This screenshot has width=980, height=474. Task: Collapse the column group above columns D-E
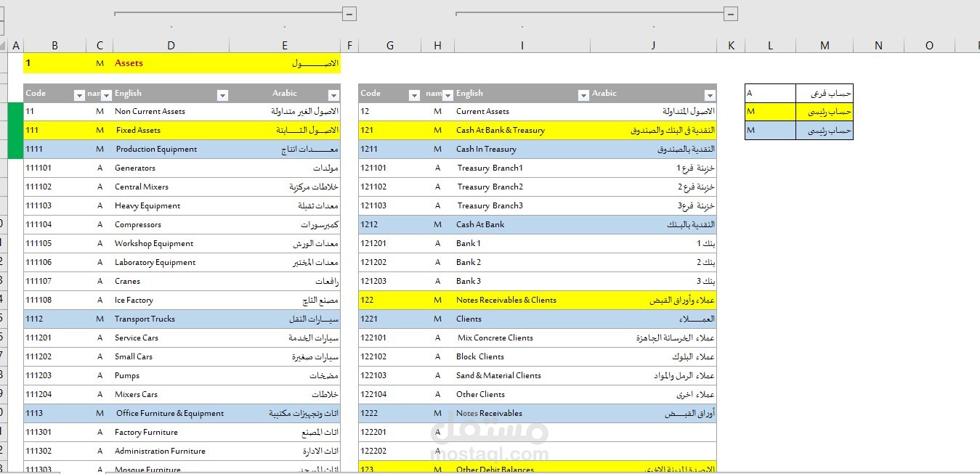(x=349, y=14)
